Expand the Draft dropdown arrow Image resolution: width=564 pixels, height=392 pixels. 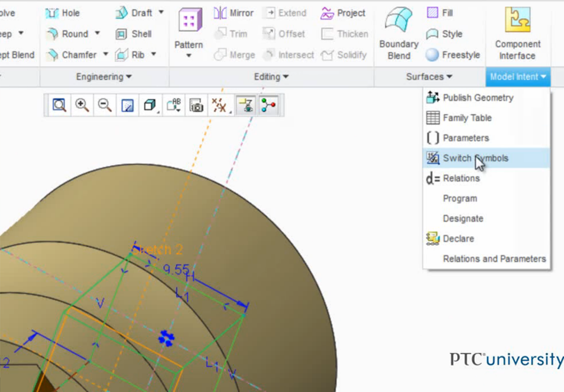pos(161,12)
